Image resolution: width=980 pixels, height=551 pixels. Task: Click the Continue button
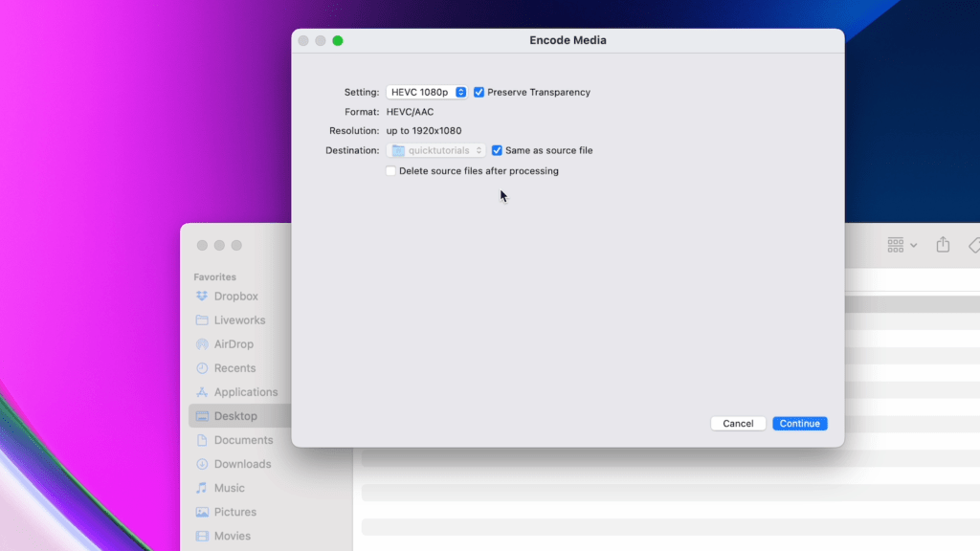pos(799,423)
